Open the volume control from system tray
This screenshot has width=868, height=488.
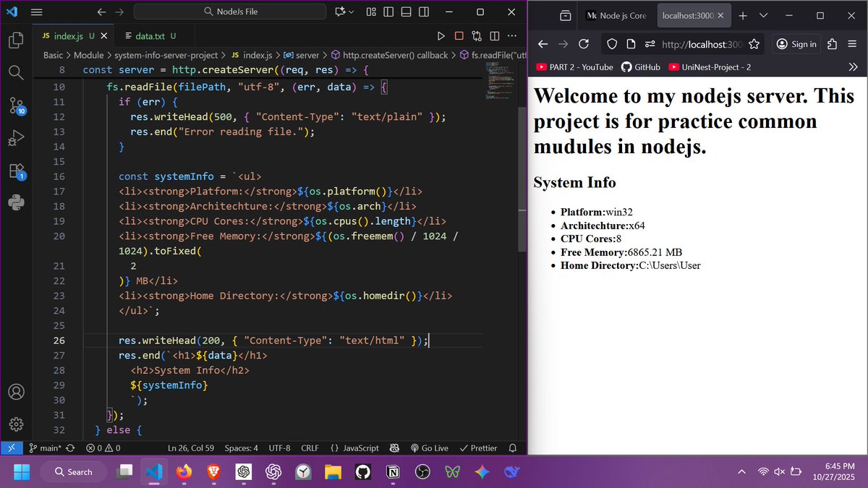pos(779,471)
